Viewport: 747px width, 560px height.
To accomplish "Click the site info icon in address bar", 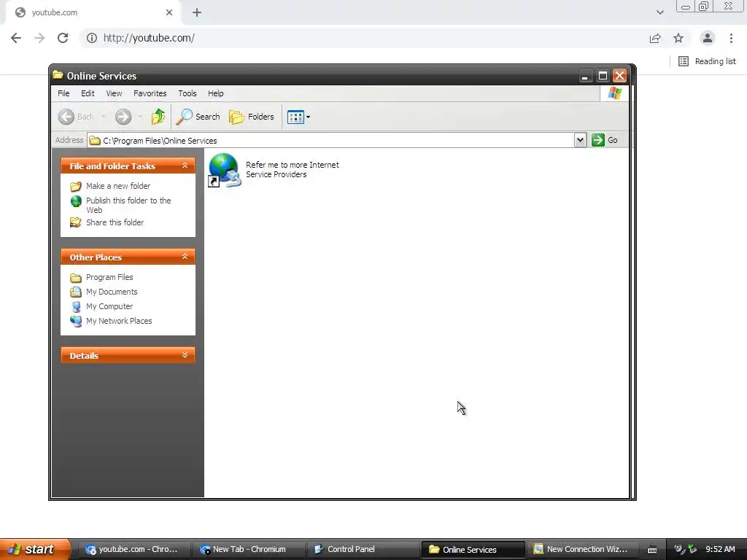I will point(92,38).
